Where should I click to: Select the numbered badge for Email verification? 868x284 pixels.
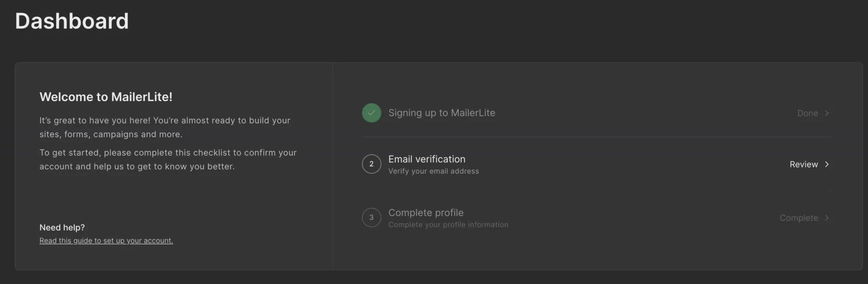(371, 164)
